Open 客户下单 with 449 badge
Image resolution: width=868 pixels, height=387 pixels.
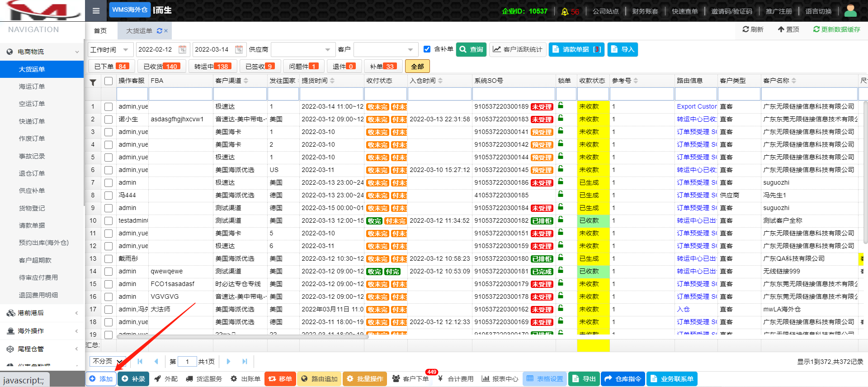[410, 379]
